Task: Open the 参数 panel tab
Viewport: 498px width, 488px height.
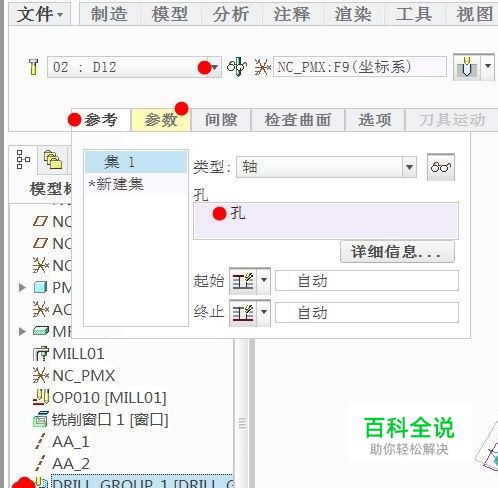Action: point(161,120)
